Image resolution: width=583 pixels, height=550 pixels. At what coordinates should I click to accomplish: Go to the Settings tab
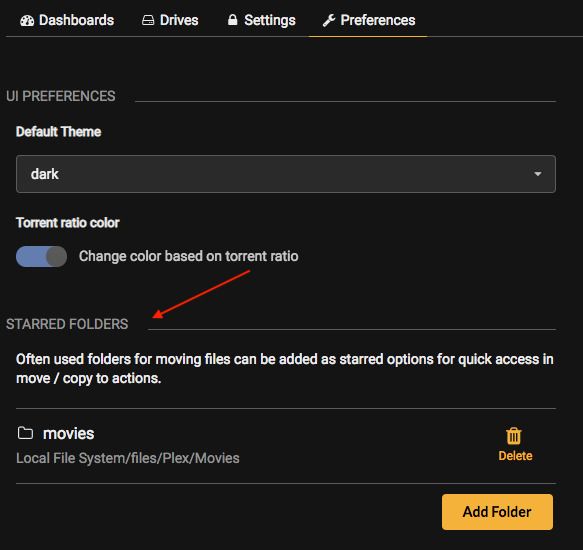261,20
